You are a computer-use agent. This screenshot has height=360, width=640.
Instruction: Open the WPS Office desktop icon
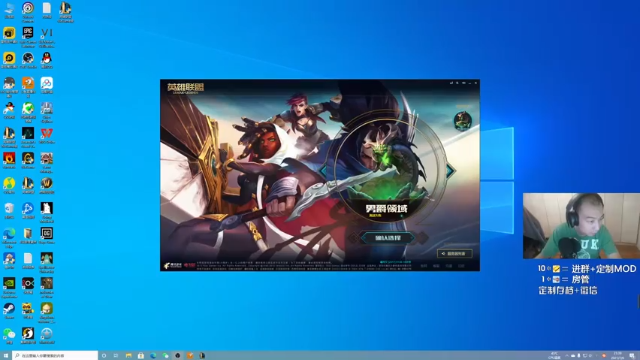(x=47, y=133)
